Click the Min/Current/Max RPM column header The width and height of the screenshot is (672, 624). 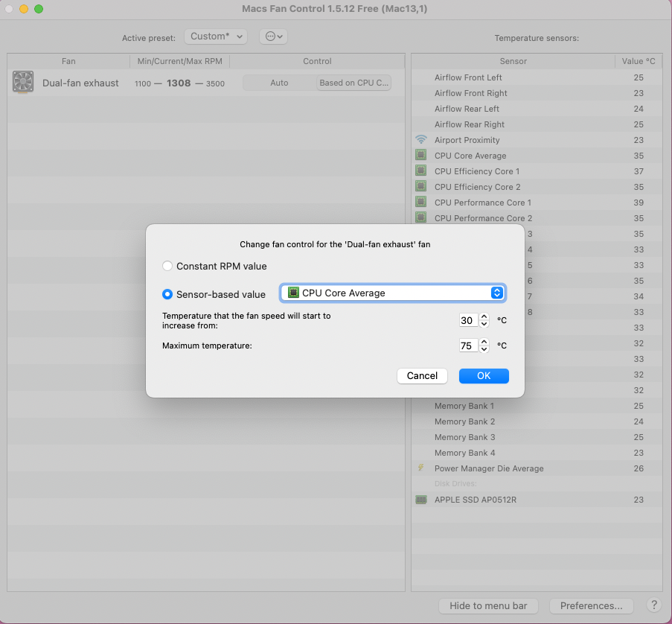(179, 61)
